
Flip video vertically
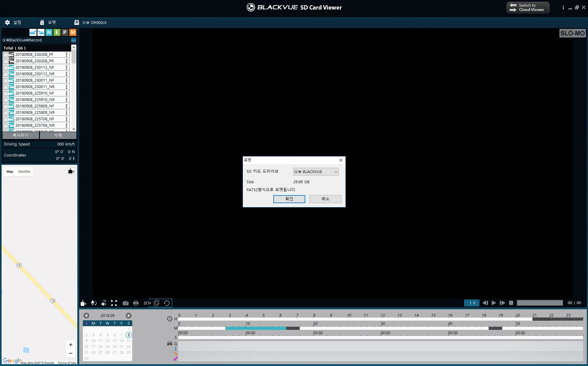94,303
